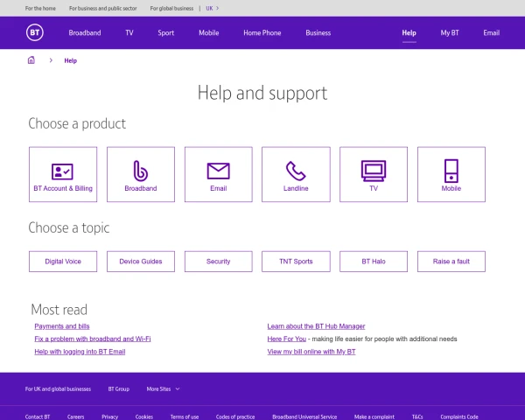This screenshot has width=525, height=420.
Task: Open Complaints Code footer link
Action: pyautogui.click(x=459, y=416)
